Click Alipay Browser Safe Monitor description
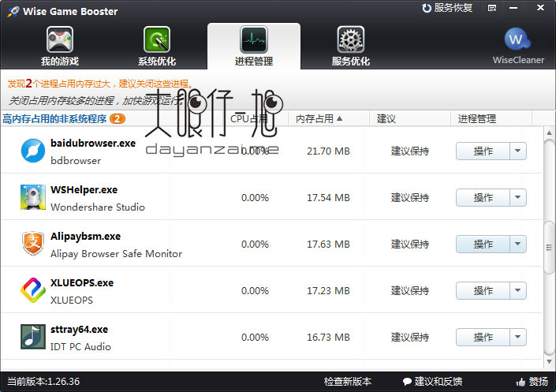Image resolution: width=556 pixels, height=392 pixels. (116, 254)
